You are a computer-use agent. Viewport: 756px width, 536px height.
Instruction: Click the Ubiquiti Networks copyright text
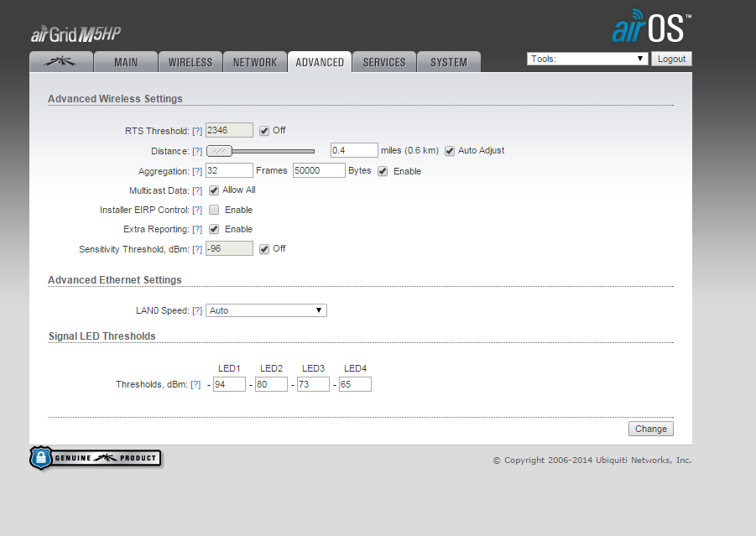pos(592,461)
